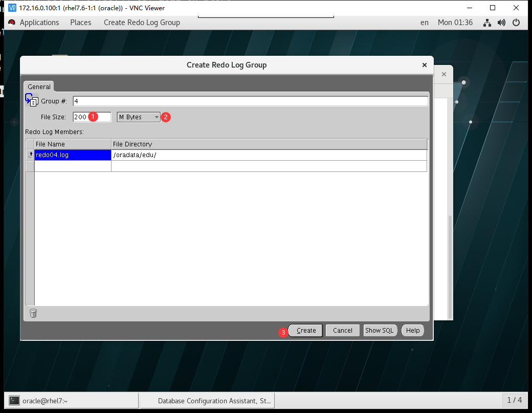
Task: Click the background window vertical scrollbar
Action: (x=450, y=267)
